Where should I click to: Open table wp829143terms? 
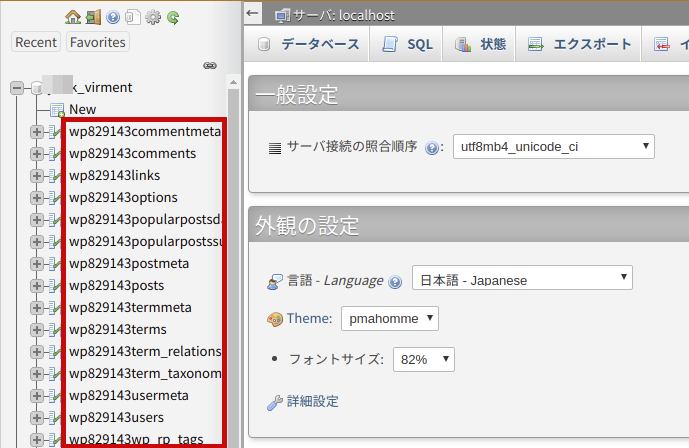[x=118, y=329]
